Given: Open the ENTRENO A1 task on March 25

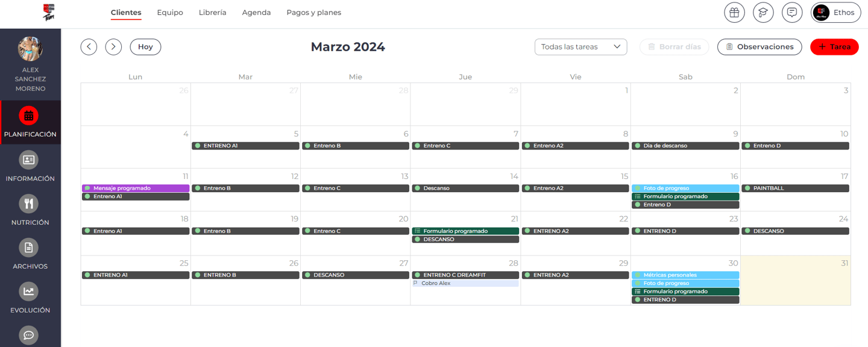Looking at the screenshot, I should coord(136,275).
